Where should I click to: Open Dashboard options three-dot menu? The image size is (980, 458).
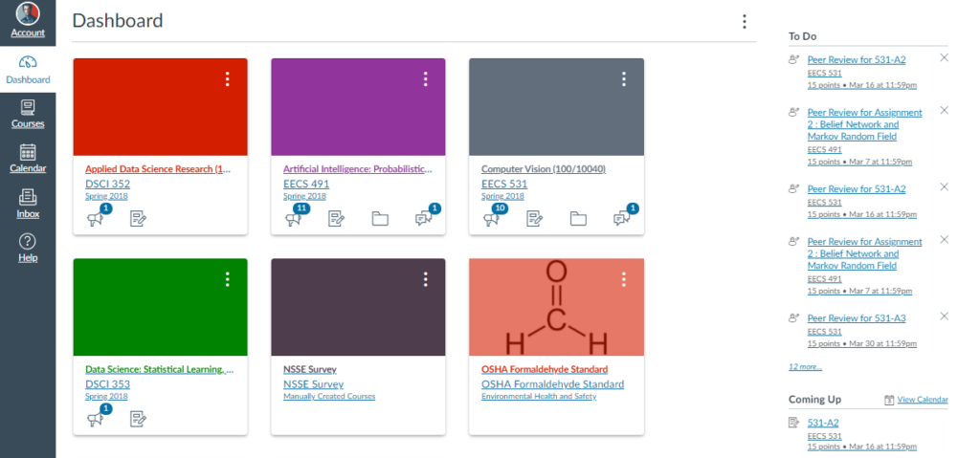[x=744, y=22]
